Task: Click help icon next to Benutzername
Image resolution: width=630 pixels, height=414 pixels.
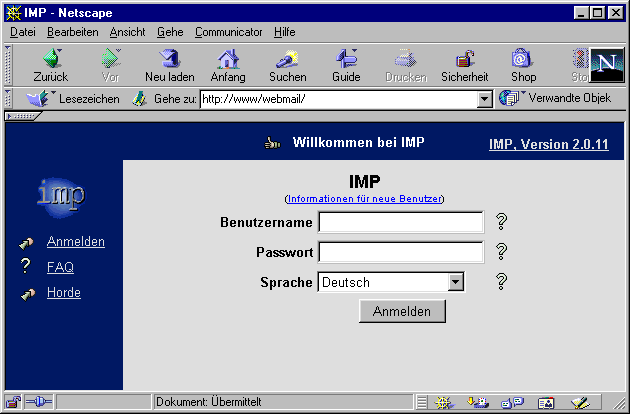Action: click(501, 221)
